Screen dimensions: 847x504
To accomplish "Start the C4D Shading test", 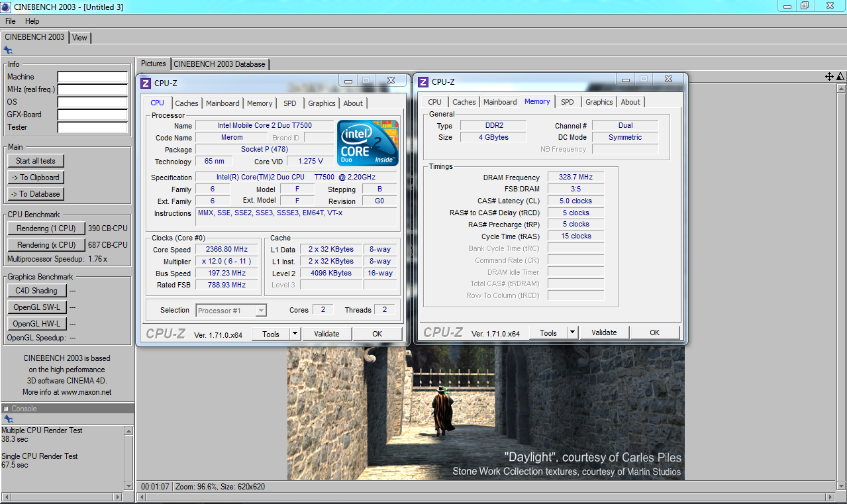I will (36, 291).
